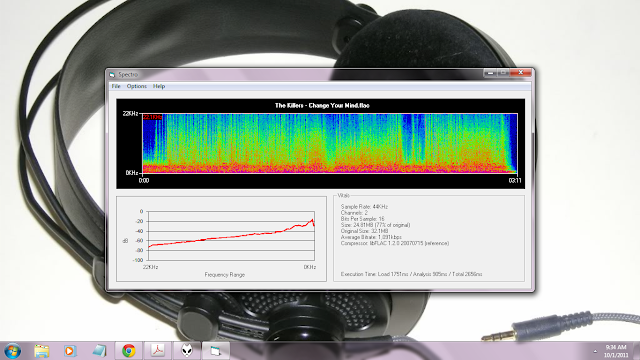Switch to Adobe Reader in the taskbar
The height and width of the screenshot is (360, 640).
[158, 351]
